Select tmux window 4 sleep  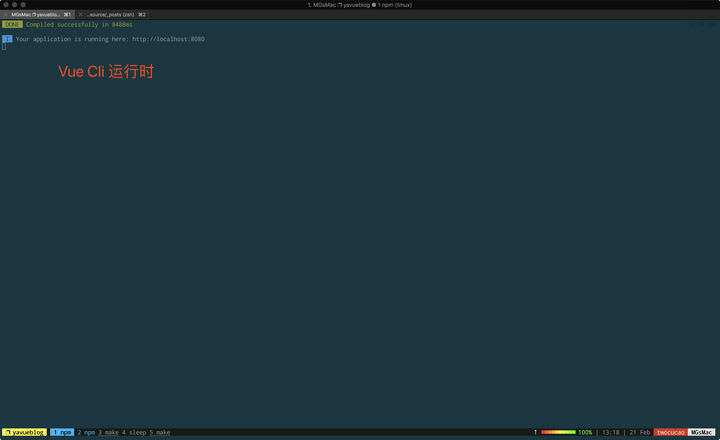pos(134,432)
